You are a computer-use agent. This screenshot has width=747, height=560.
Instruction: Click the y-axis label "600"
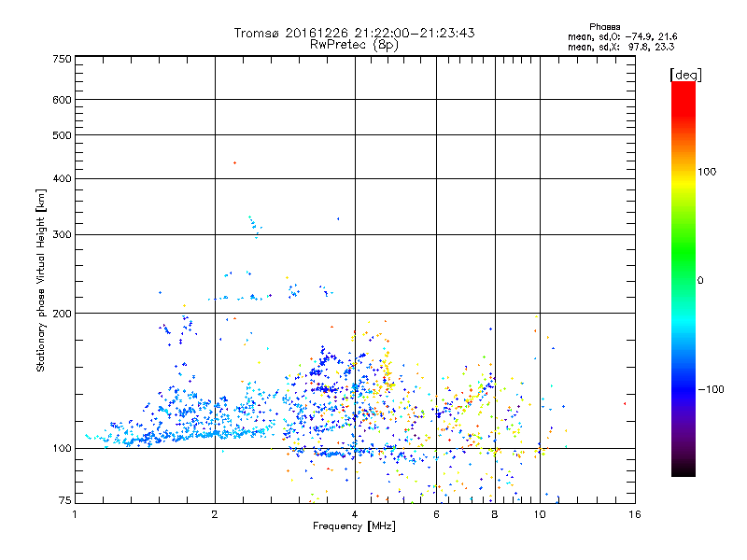62,100
